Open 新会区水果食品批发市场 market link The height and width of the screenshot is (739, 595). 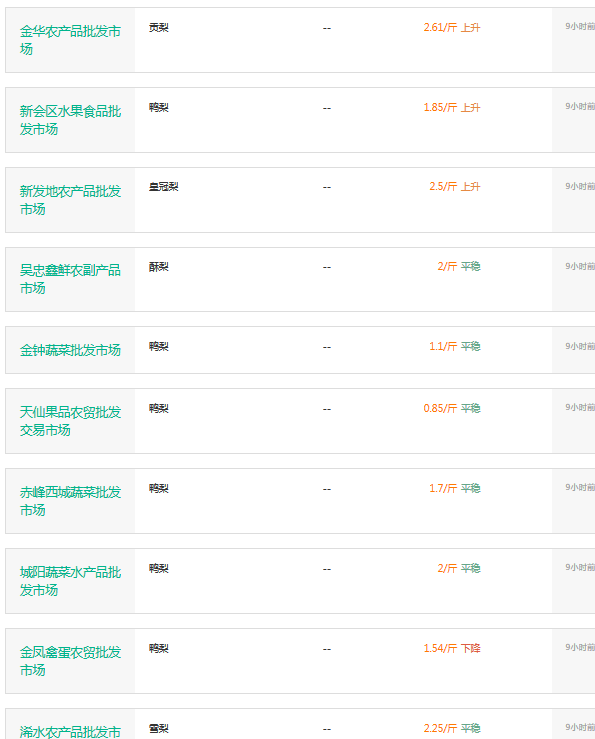pos(70,120)
